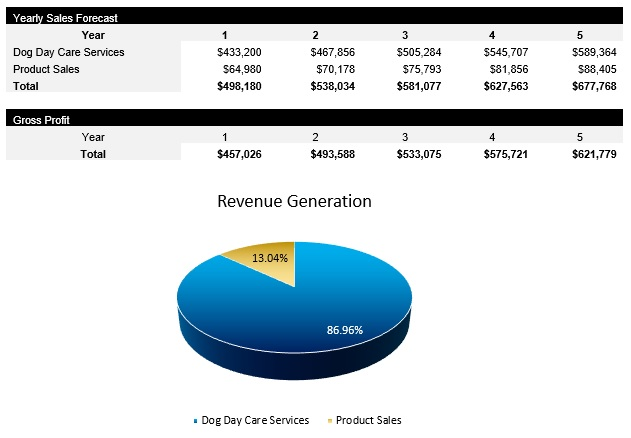Click the Dog Day Care Services legend text
The width and height of the screenshot is (631, 438).
click(255, 421)
